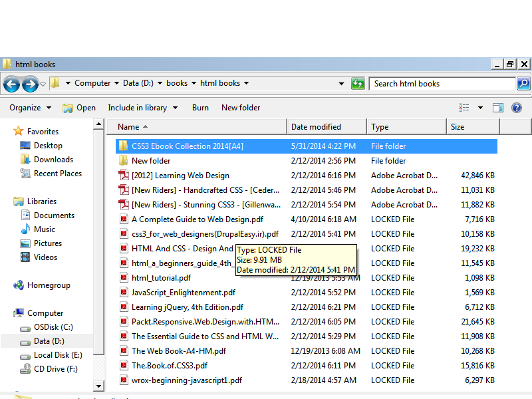Select html_a_beginners_guide_4th file icon
Viewport: 532px width, 399px height.
tap(124, 263)
